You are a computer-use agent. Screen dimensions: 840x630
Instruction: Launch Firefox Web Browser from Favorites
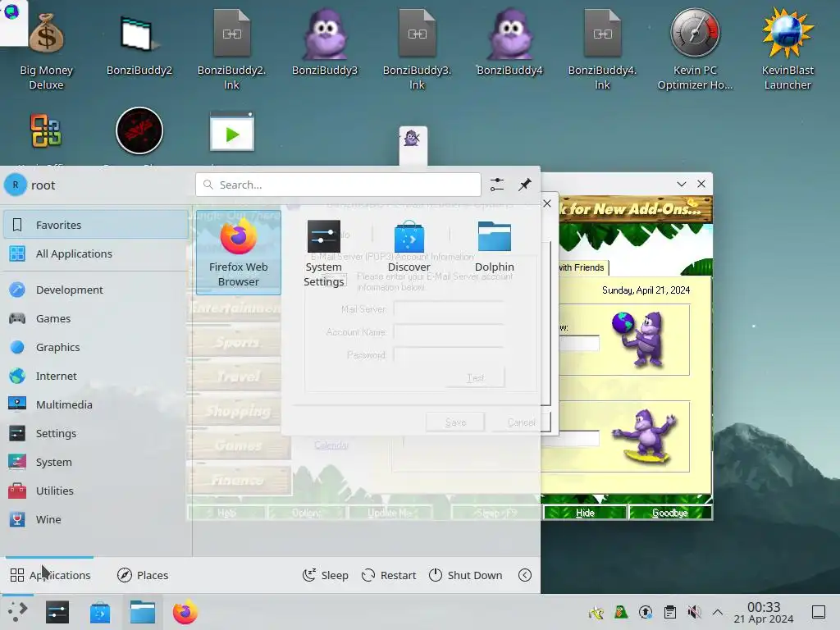[239, 253]
